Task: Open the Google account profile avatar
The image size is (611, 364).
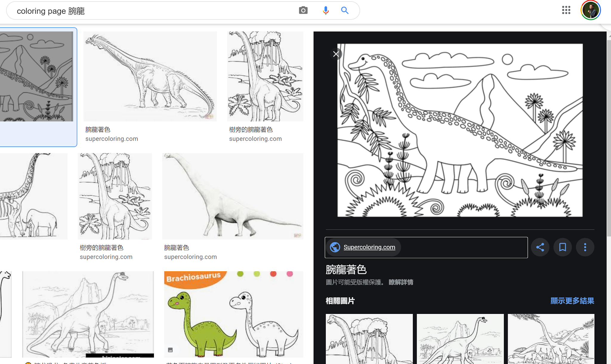Action: click(590, 10)
